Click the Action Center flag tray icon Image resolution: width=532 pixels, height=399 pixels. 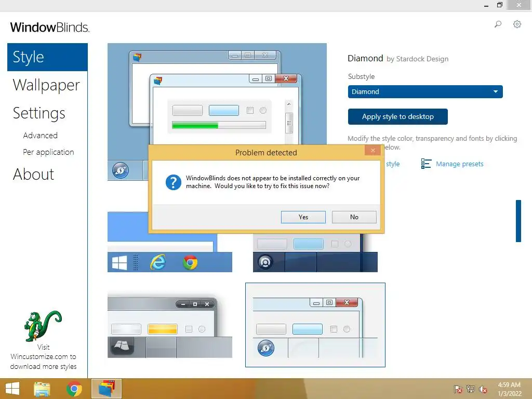click(x=458, y=389)
